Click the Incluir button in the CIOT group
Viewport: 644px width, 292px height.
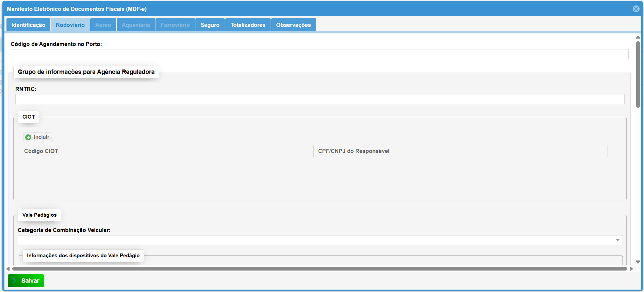point(38,137)
